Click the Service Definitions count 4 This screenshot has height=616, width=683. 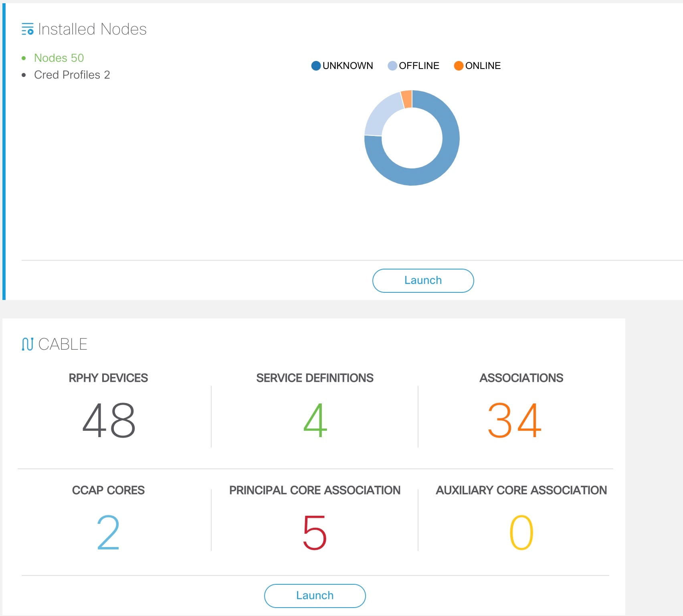[x=315, y=420]
